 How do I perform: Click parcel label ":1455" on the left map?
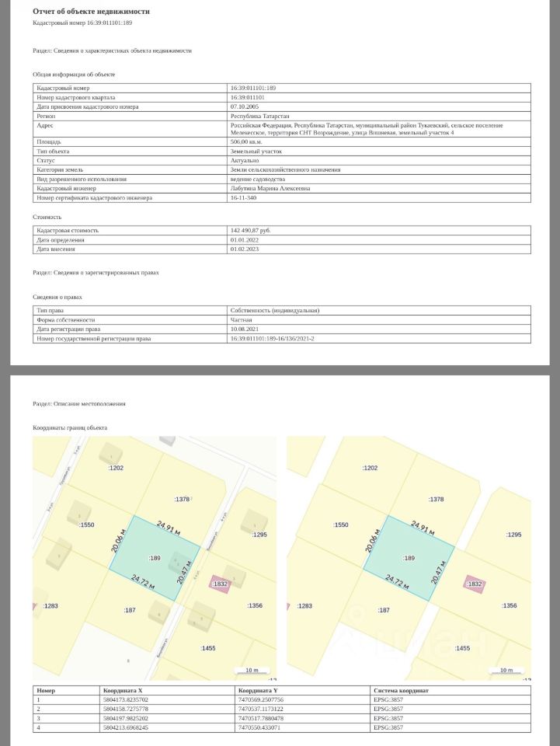pyautogui.click(x=208, y=648)
